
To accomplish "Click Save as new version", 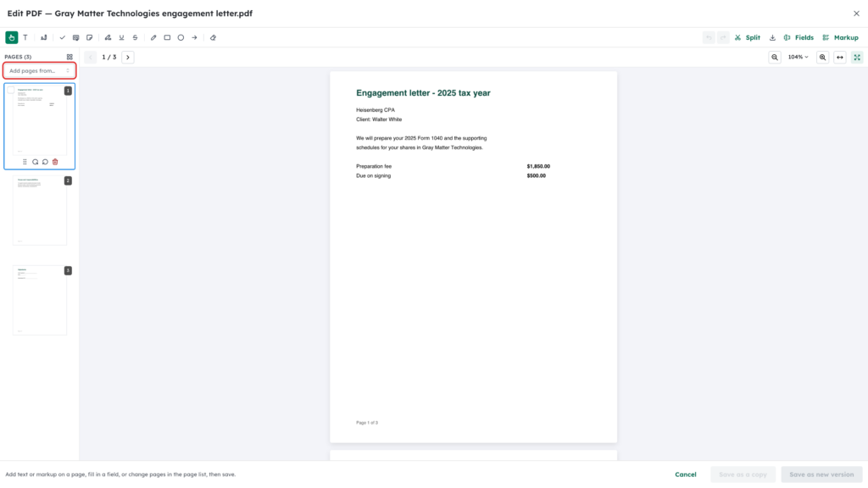I will pos(821,474).
